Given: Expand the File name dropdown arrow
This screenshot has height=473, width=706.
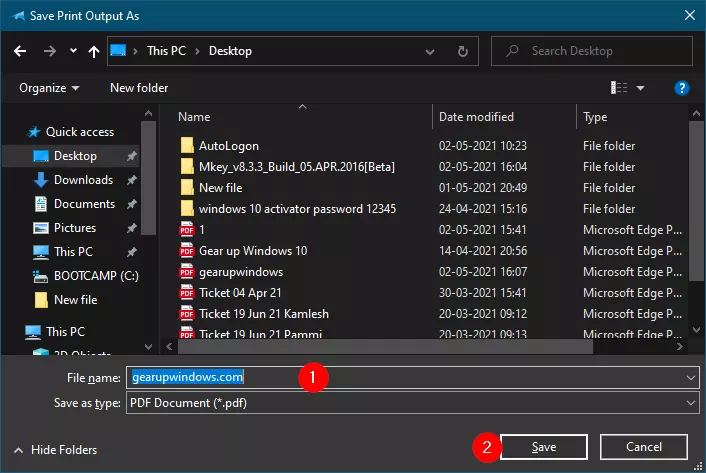Looking at the screenshot, I should (691, 378).
